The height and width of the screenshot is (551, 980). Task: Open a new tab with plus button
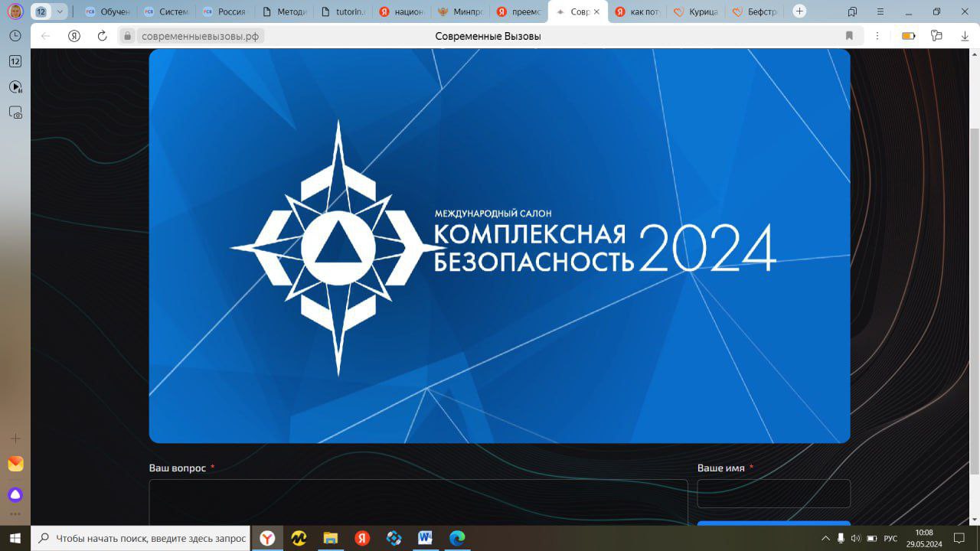[x=799, y=11]
